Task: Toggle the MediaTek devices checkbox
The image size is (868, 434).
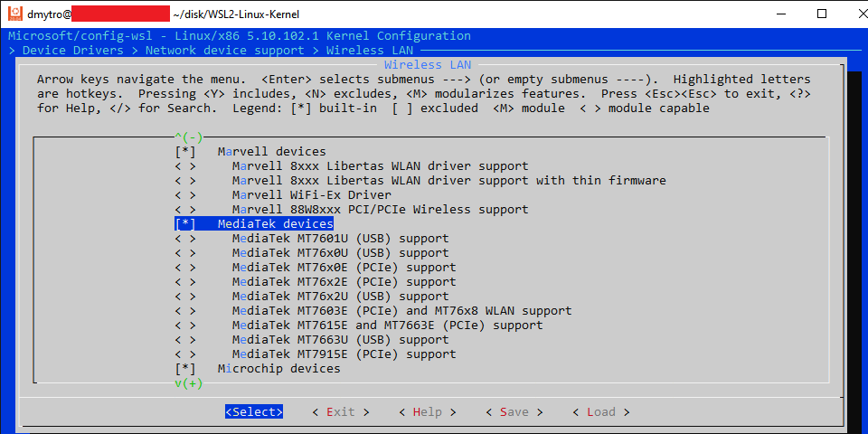Action: pyautogui.click(x=185, y=224)
